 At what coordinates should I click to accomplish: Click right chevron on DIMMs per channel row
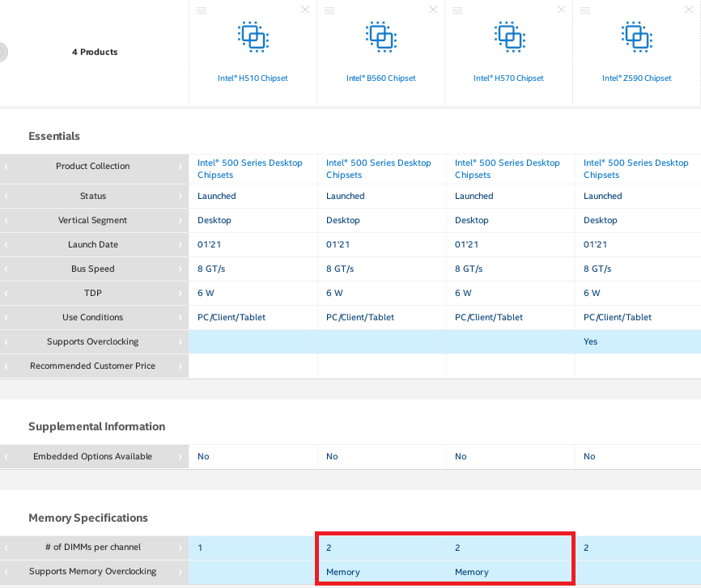pos(181,548)
